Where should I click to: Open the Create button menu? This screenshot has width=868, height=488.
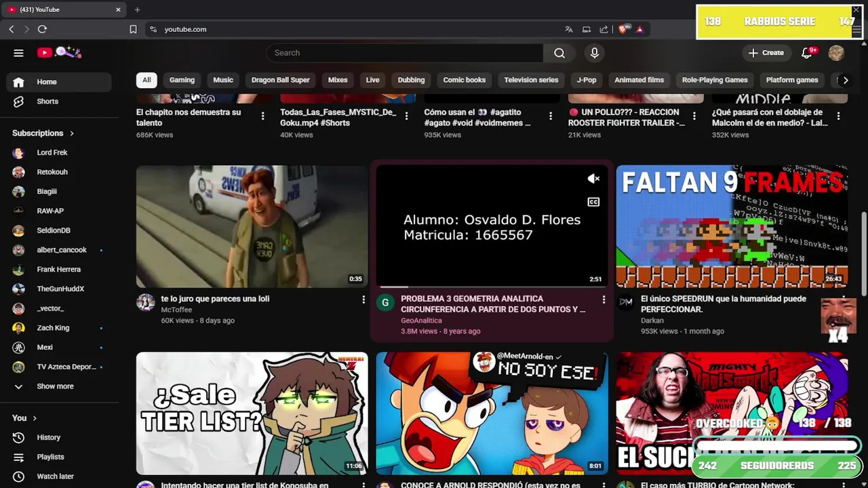point(766,53)
